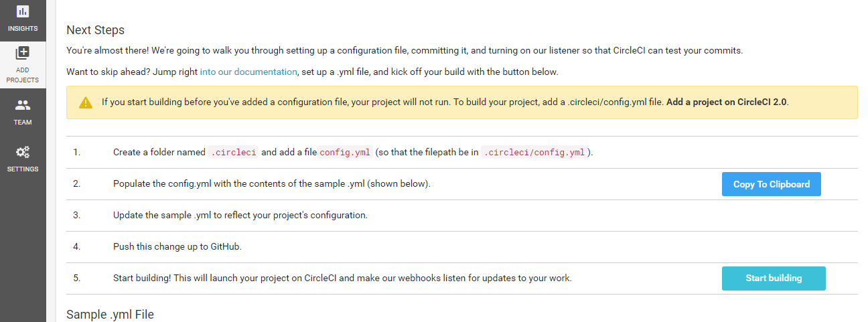Select the ADD PROJECTS sidebar label

coord(23,76)
